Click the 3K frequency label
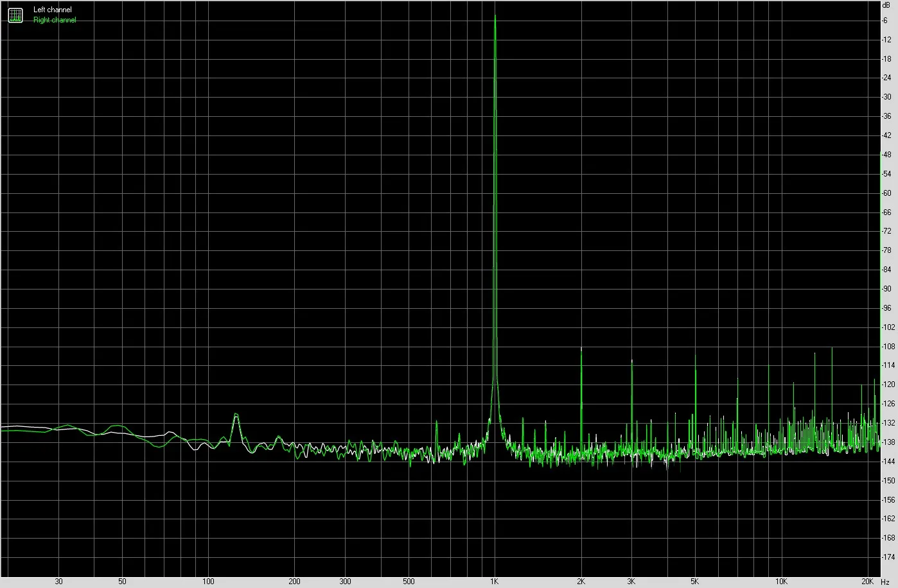This screenshot has height=588, width=898. click(x=631, y=582)
